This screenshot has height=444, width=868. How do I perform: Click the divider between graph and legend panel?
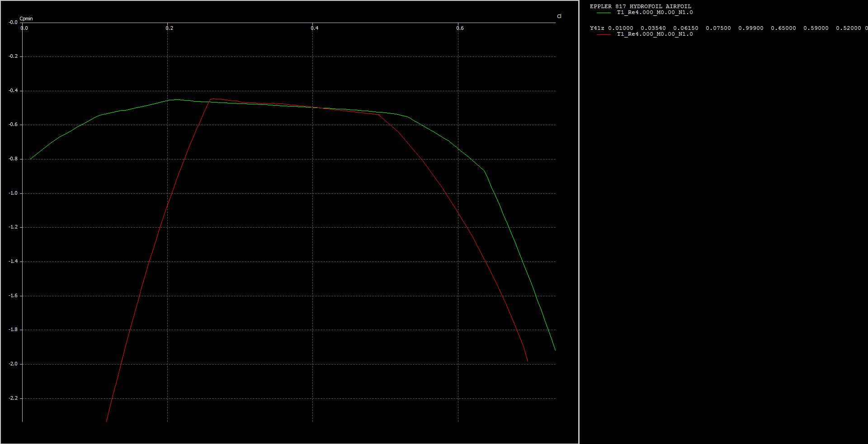pos(579,222)
